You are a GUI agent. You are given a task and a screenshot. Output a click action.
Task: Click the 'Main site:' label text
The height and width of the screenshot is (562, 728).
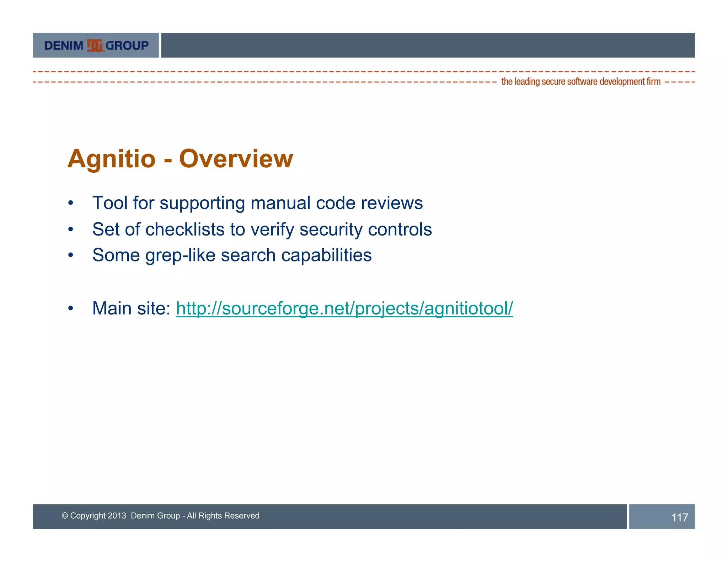pos(132,308)
